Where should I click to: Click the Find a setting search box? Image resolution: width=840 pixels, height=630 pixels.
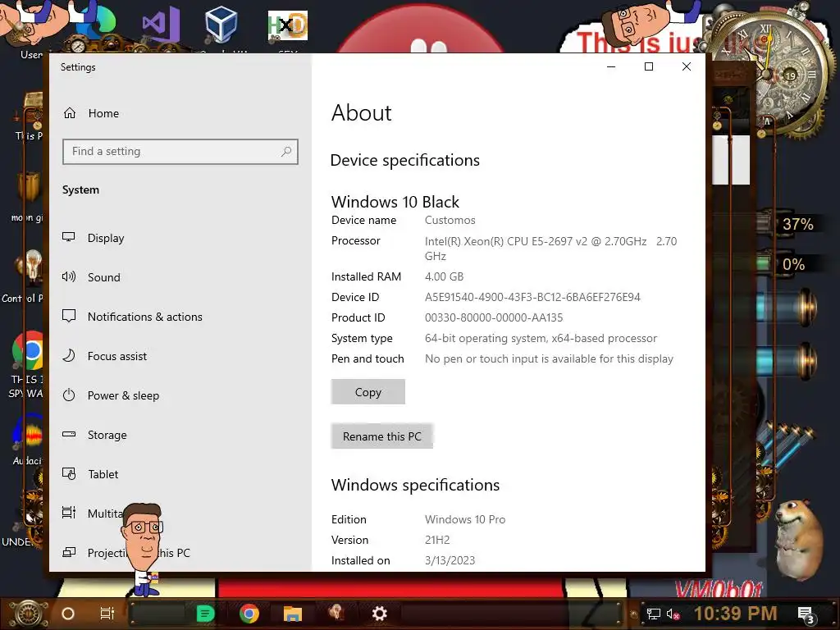[180, 152]
